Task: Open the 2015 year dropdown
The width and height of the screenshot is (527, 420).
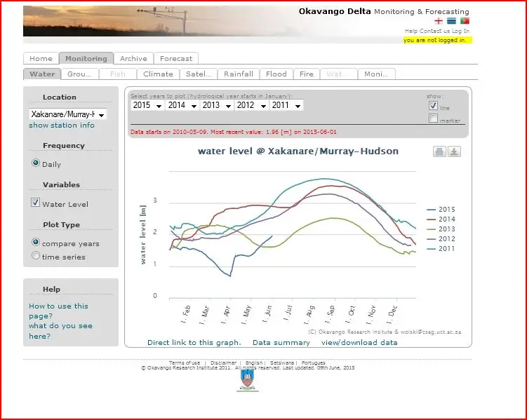Action: click(147, 105)
